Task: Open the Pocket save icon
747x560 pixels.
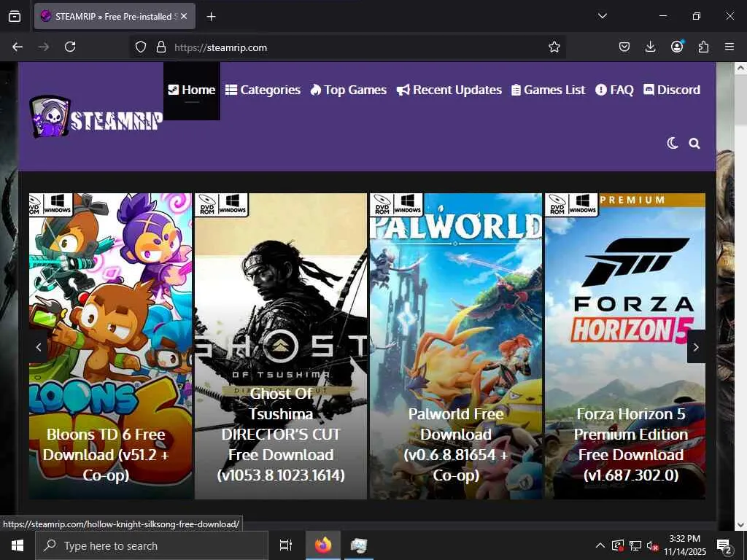Action: [x=624, y=47]
